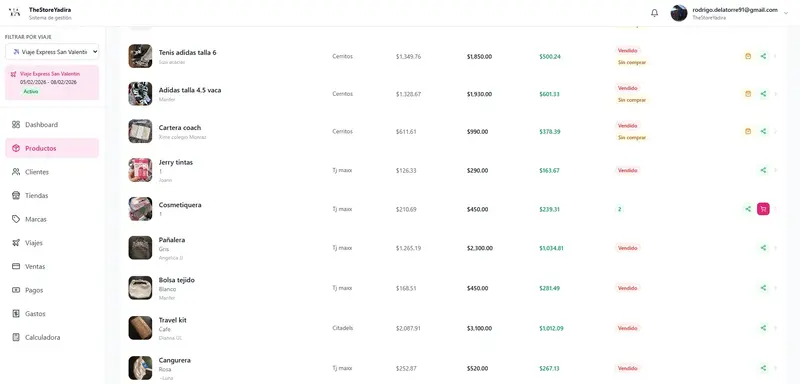Open the Pañalera product thumbnail
The image size is (800, 384).
(x=140, y=248)
